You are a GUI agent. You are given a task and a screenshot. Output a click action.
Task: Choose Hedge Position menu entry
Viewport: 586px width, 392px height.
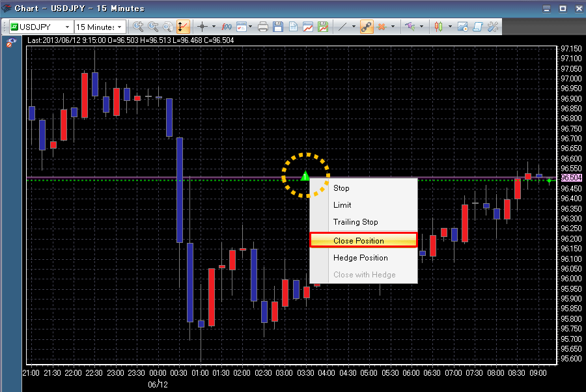[363, 257]
